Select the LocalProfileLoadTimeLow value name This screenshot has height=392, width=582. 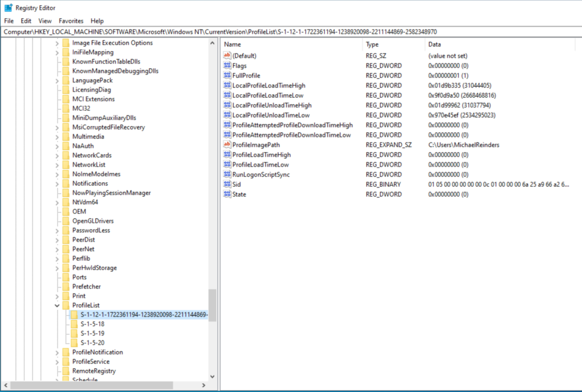pyautogui.click(x=268, y=95)
